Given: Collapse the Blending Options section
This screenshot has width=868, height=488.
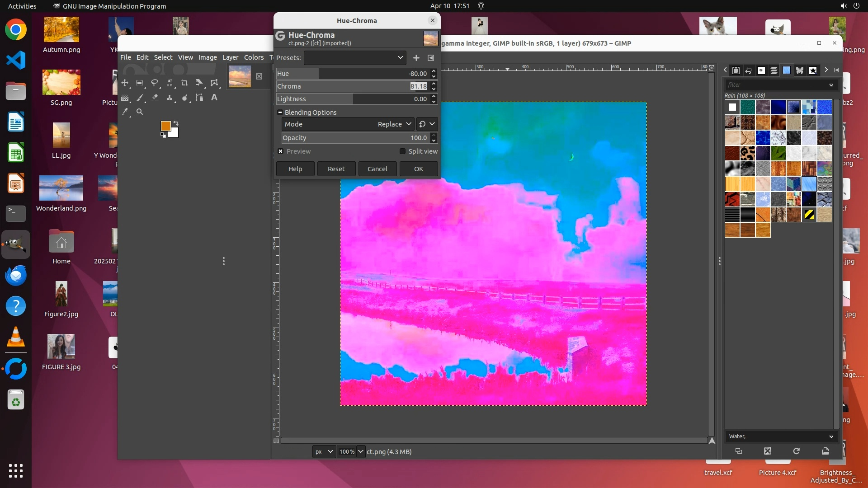Looking at the screenshot, I should pyautogui.click(x=280, y=113).
